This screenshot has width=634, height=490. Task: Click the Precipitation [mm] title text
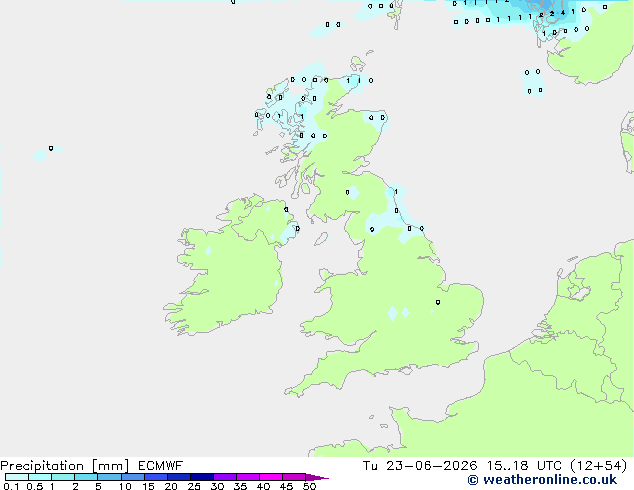tap(65, 466)
